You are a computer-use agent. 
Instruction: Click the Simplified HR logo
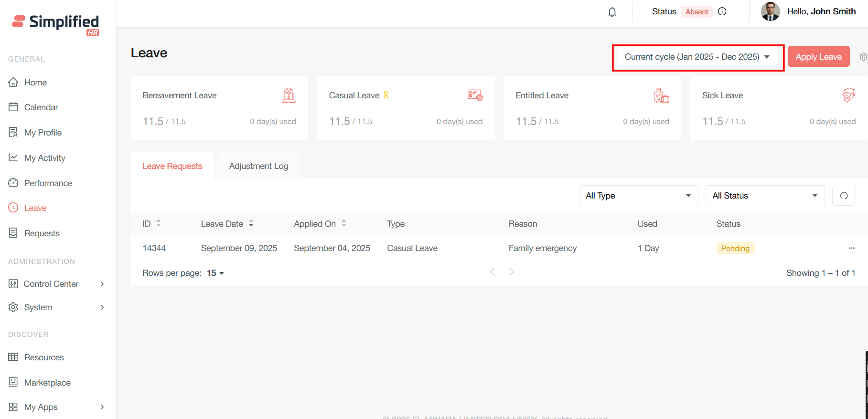point(55,24)
